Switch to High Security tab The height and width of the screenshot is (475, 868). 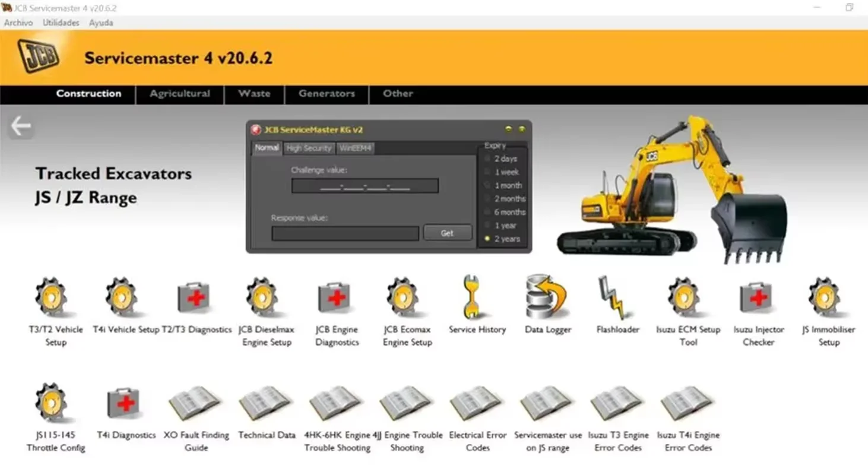309,148
